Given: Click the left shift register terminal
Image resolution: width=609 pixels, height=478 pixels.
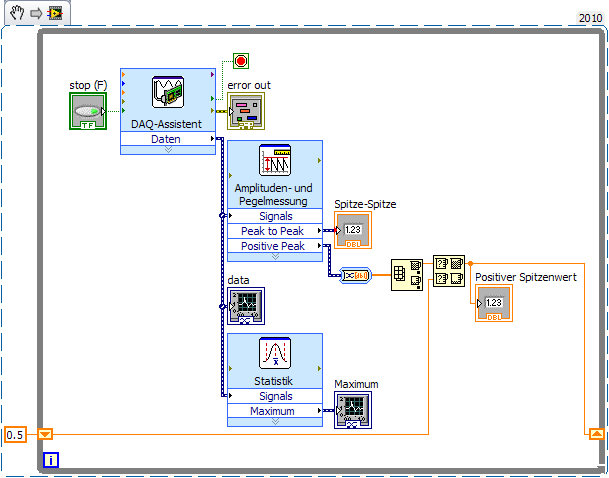Looking at the screenshot, I should point(45,434).
